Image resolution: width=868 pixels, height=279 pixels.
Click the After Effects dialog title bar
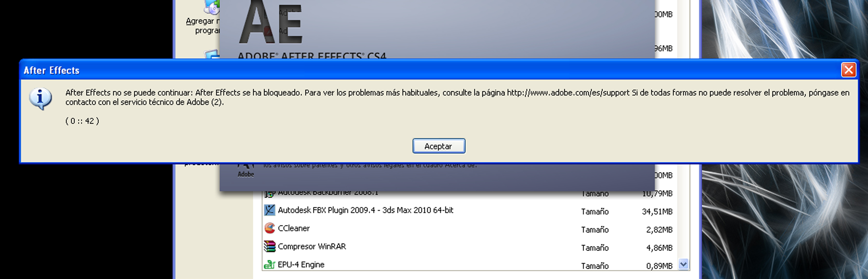click(404, 70)
